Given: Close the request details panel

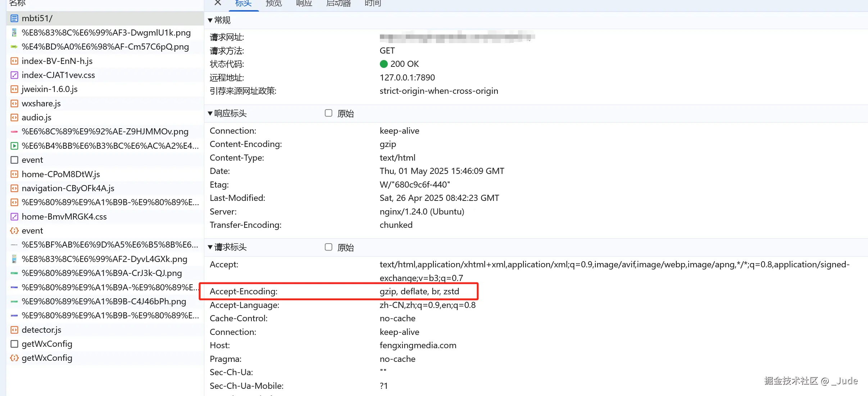Looking at the screenshot, I should 218,3.
